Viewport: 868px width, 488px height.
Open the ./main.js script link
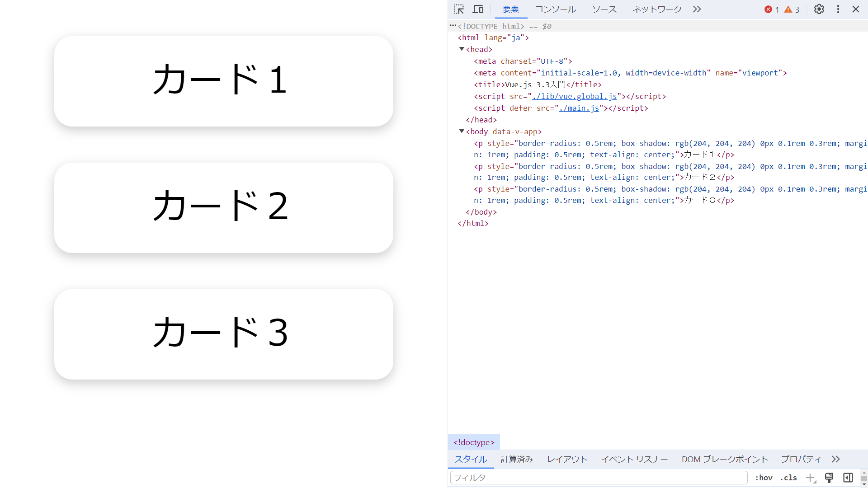(579, 108)
